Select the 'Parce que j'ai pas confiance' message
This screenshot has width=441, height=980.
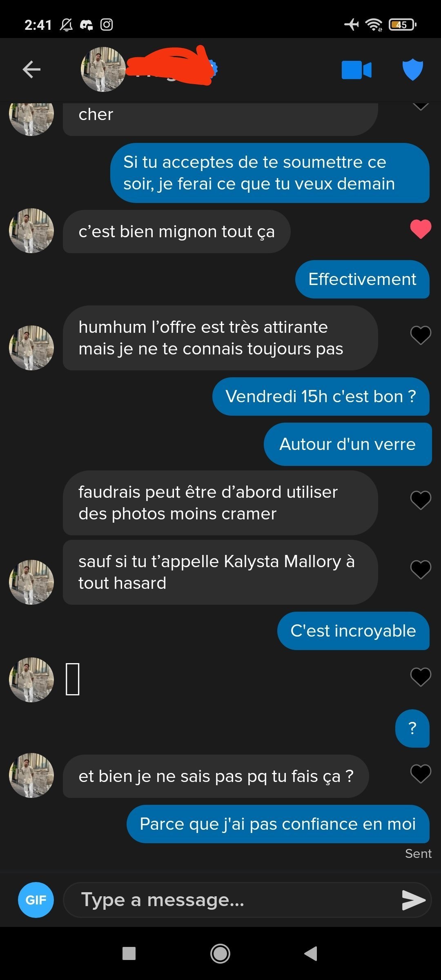278,824
